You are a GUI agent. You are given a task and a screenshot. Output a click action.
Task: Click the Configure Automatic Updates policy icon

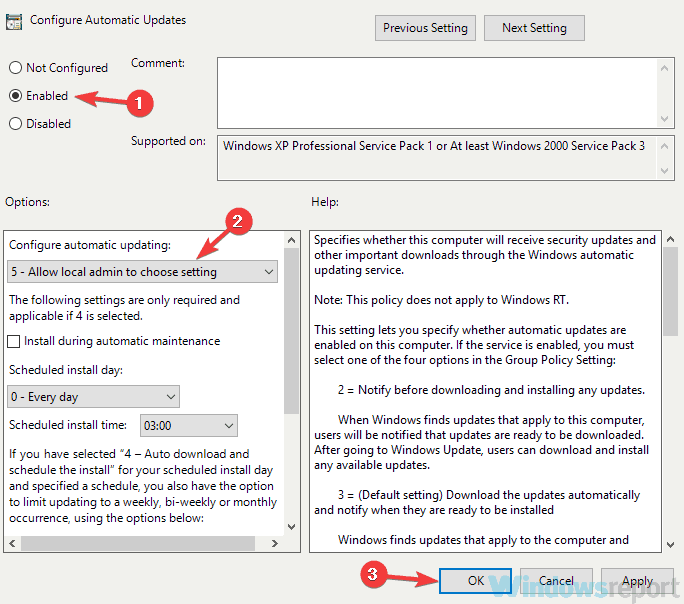(14, 21)
